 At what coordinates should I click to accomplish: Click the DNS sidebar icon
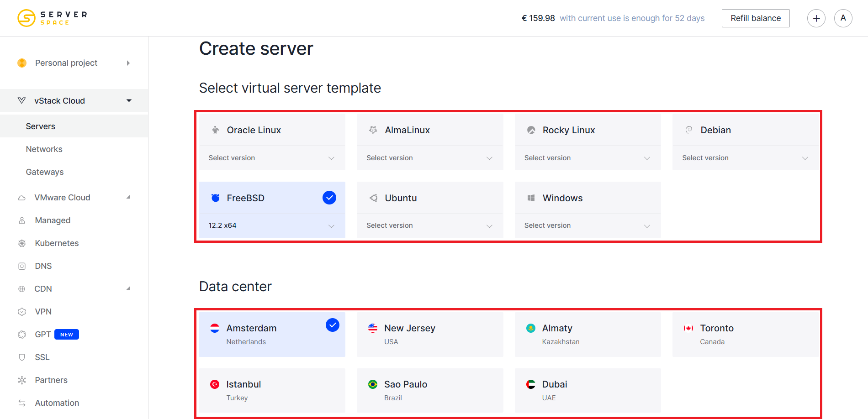[x=21, y=266]
